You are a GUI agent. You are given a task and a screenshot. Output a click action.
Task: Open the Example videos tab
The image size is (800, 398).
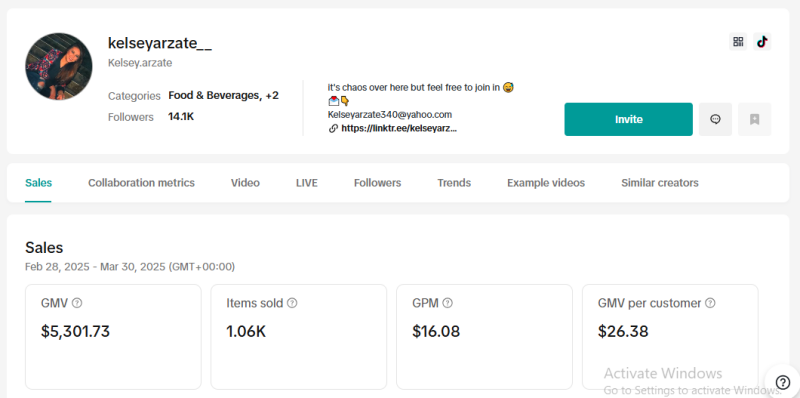546,183
